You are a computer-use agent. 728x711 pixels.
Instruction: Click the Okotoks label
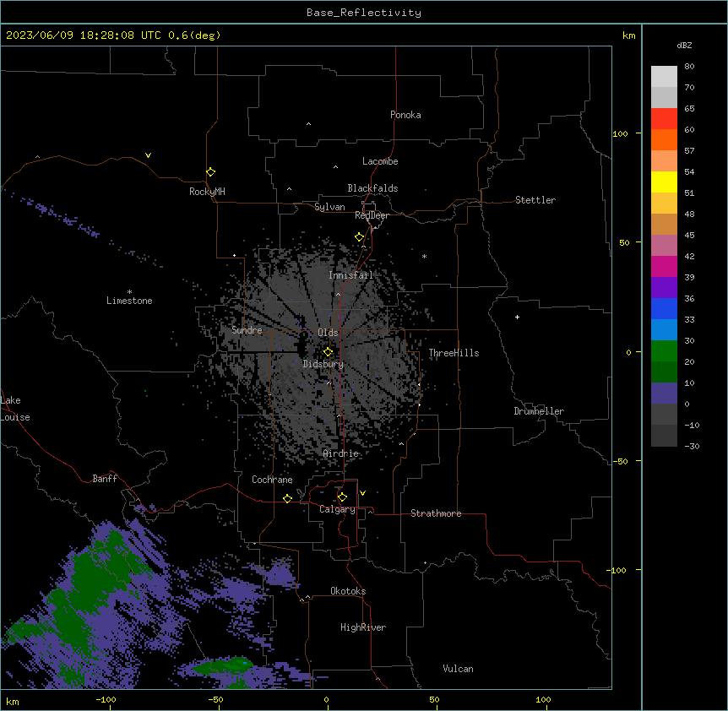tap(348, 591)
